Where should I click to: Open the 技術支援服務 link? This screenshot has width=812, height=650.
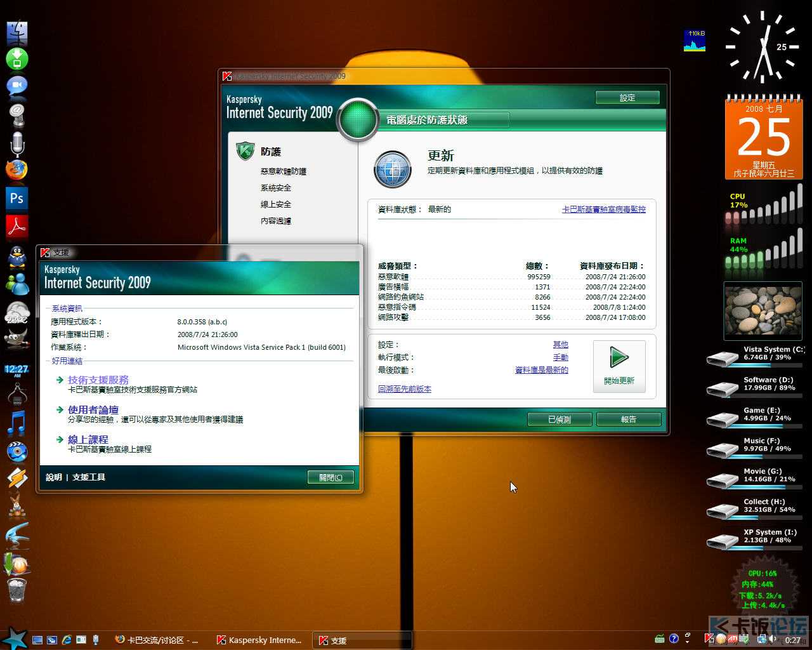tap(98, 380)
